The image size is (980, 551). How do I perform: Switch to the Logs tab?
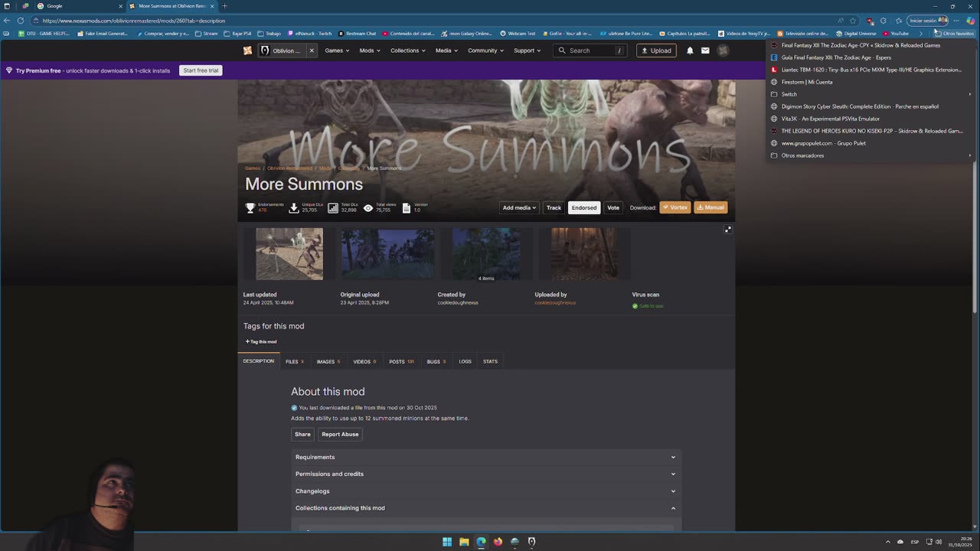(465, 361)
